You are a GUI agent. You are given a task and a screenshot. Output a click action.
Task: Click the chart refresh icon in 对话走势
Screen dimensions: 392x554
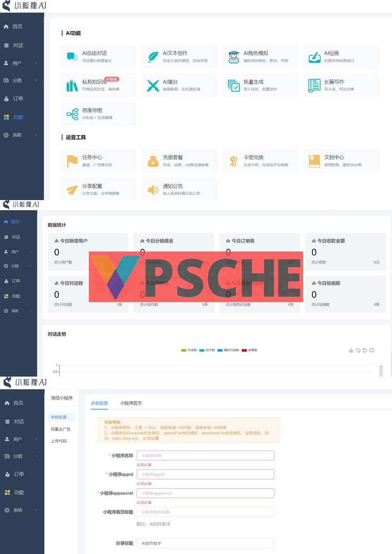click(x=372, y=350)
